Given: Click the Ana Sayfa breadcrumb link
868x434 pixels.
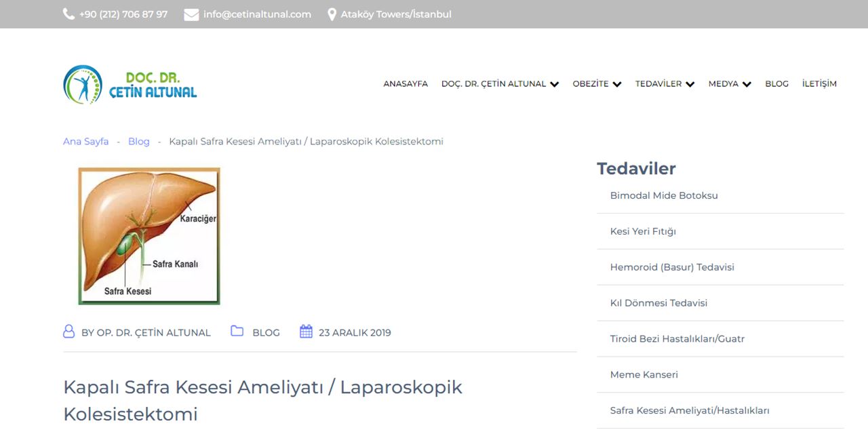Looking at the screenshot, I should (85, 142).
